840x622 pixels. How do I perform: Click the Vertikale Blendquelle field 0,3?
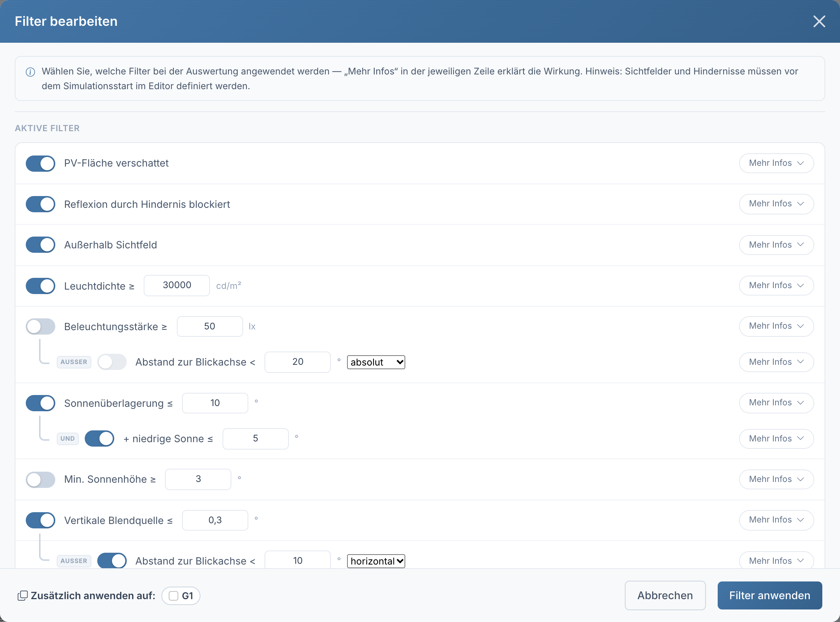pos(215,520)
